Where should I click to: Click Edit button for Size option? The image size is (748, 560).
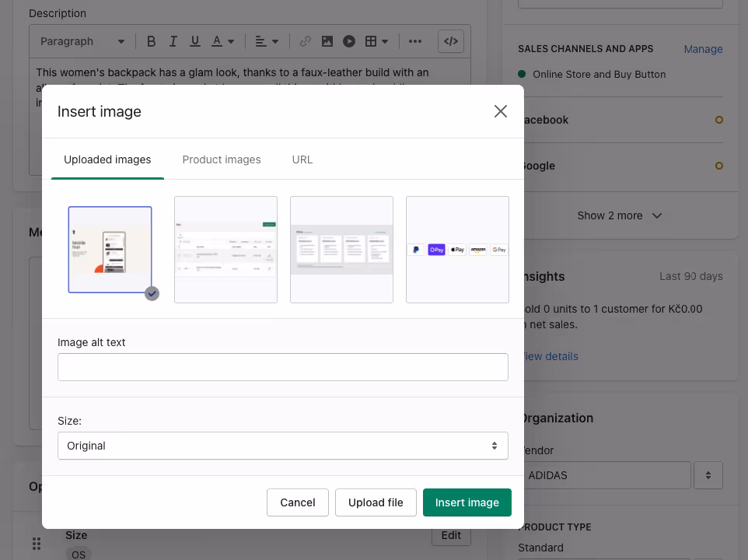tap(451, 535)
